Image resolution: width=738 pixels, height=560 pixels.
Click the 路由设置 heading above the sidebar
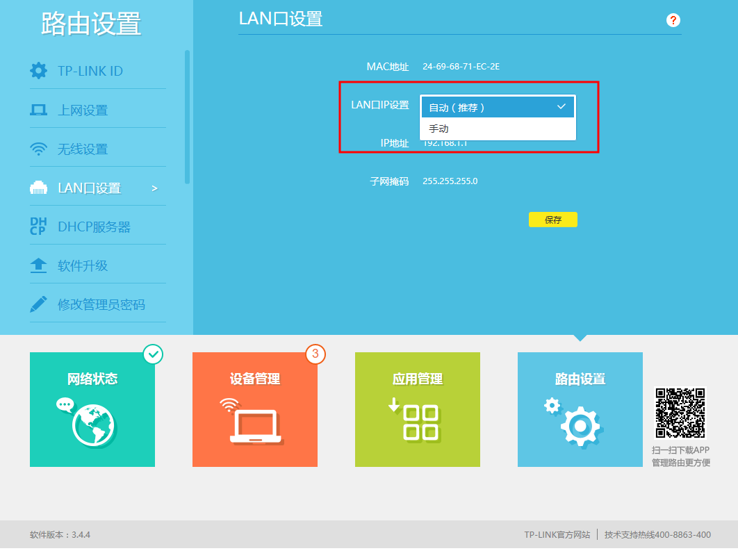tap(91, 24)
